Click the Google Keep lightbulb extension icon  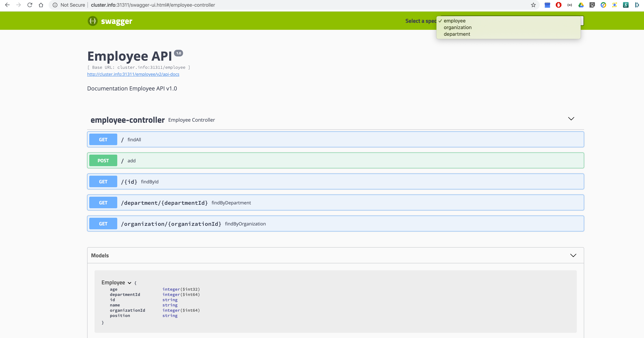pyautogui.click(x=592, y=5)
